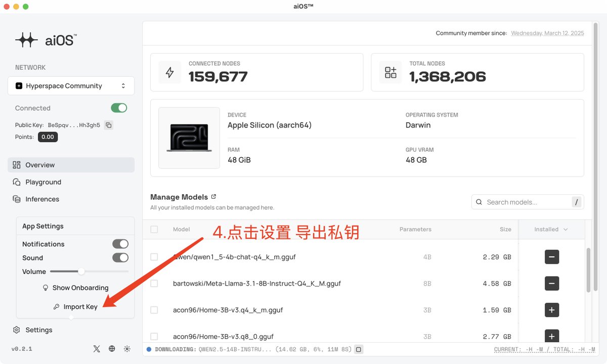The height and width of the screenshot is (364, 607).
Task: Check the Home-3B-v3.q4_k_m row checkbox
Action: click(154, 310)
